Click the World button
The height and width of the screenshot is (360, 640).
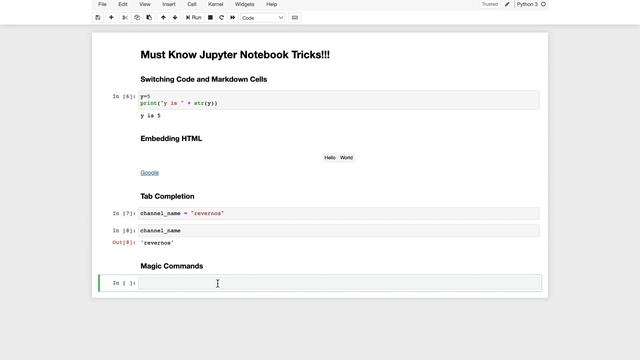click(x=346, y=158)
